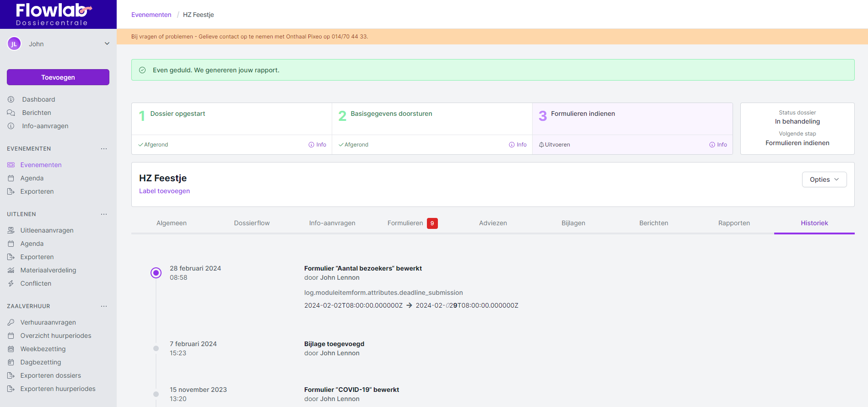Open Info for Formulieren indienen step
Image resolution: width=868 pixels, height=407 pixels.
(x=718, y=145)
